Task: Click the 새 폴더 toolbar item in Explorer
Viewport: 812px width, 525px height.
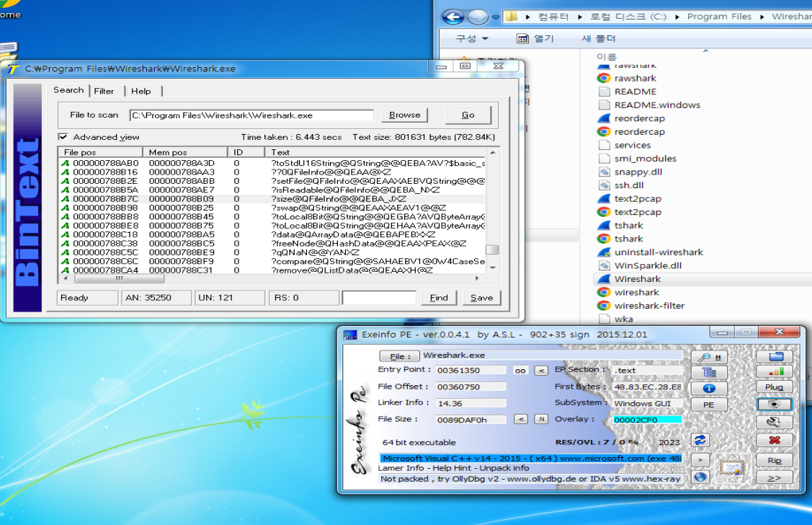Action: [x=599, y=38]
